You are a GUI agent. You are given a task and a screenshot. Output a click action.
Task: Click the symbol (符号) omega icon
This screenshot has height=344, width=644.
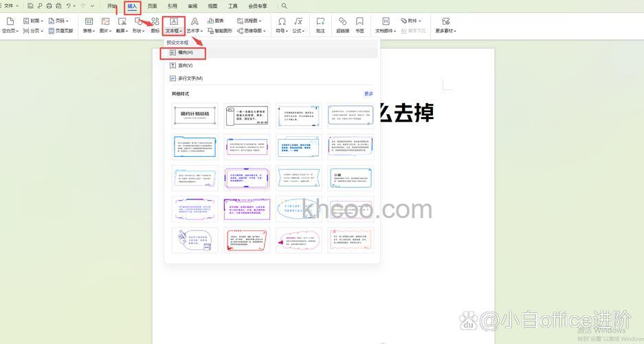click(282, 21)
